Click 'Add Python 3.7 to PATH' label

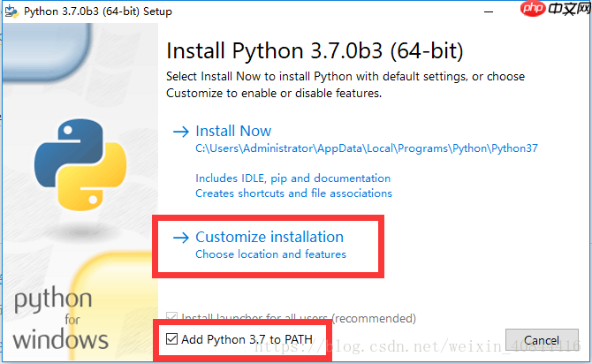click(247, 339)
